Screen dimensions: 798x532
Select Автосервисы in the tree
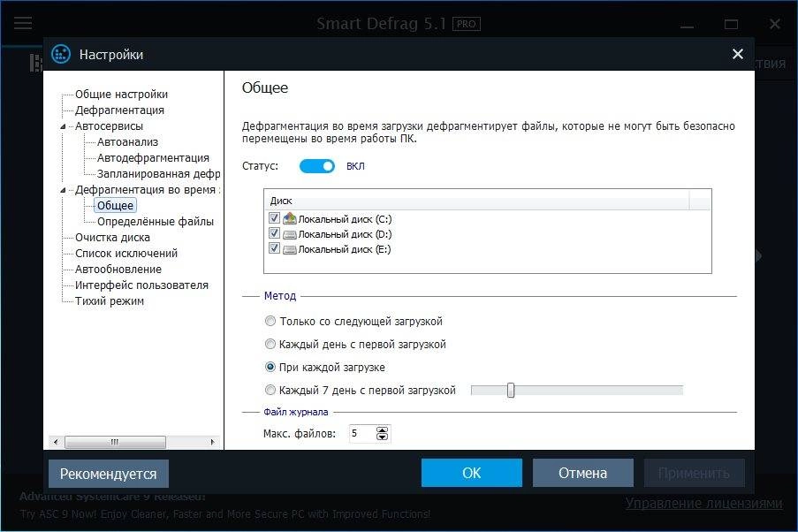pyautogui.click(x=109, y=125)
